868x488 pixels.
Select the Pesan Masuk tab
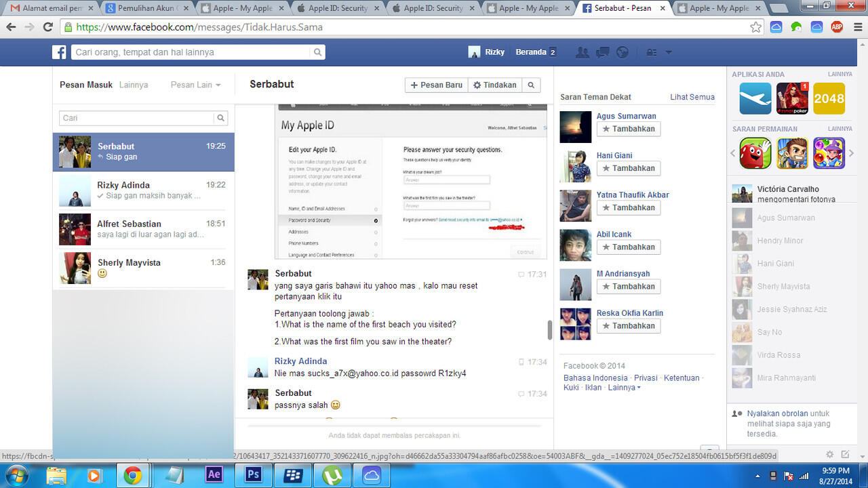click(x=86, y=85)
